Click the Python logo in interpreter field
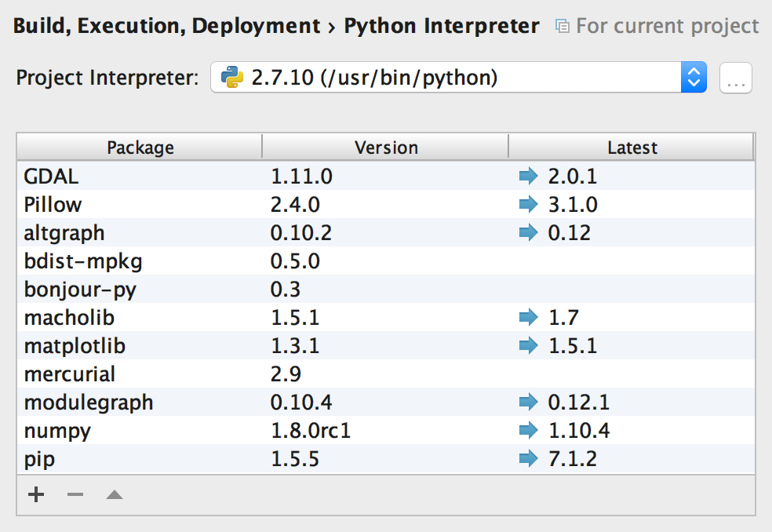This screenshot has height=532, width=772. point(232,78)
